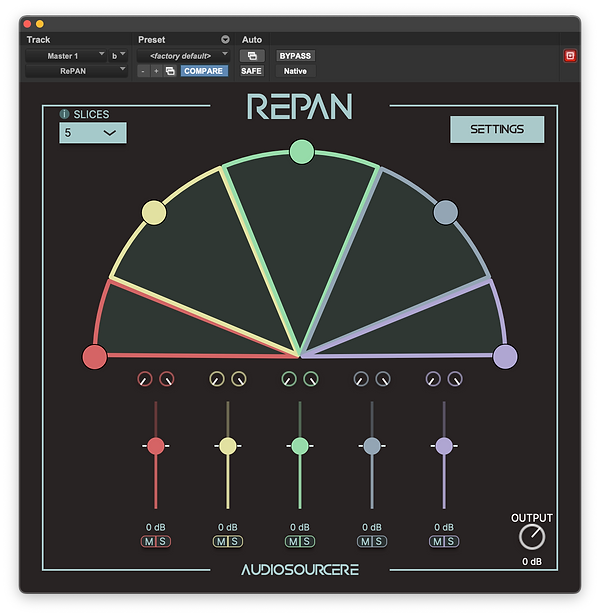
Task: Click the preset copy settings icon
Action: coord(170,71)
